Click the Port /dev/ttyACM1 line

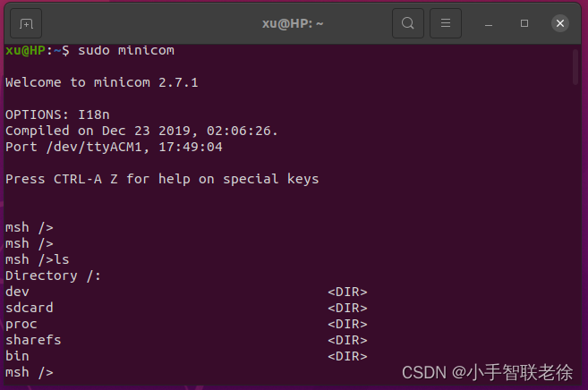pyautogui.click(x=114, y=147)
